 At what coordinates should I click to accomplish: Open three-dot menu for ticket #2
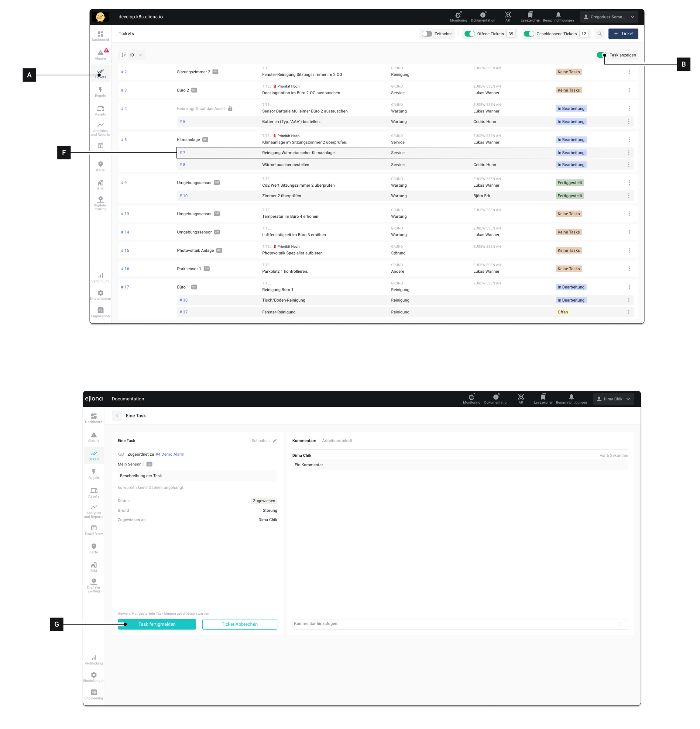(629, 72)
